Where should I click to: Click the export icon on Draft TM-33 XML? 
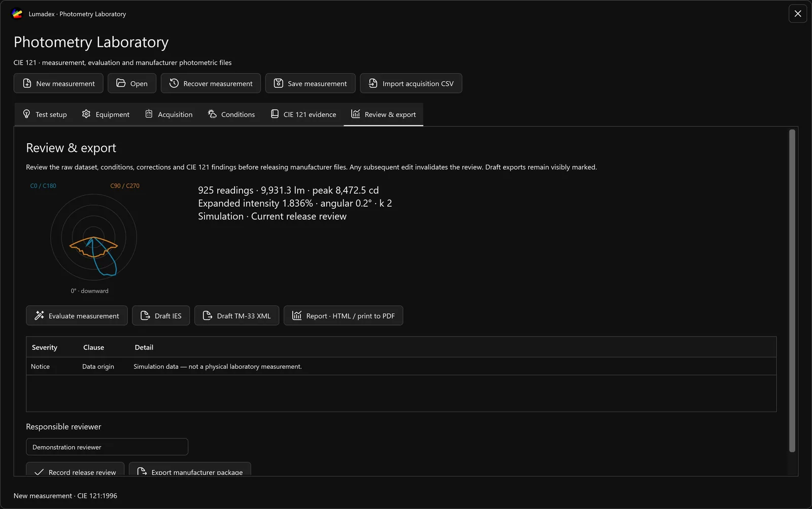click(208, 315)
